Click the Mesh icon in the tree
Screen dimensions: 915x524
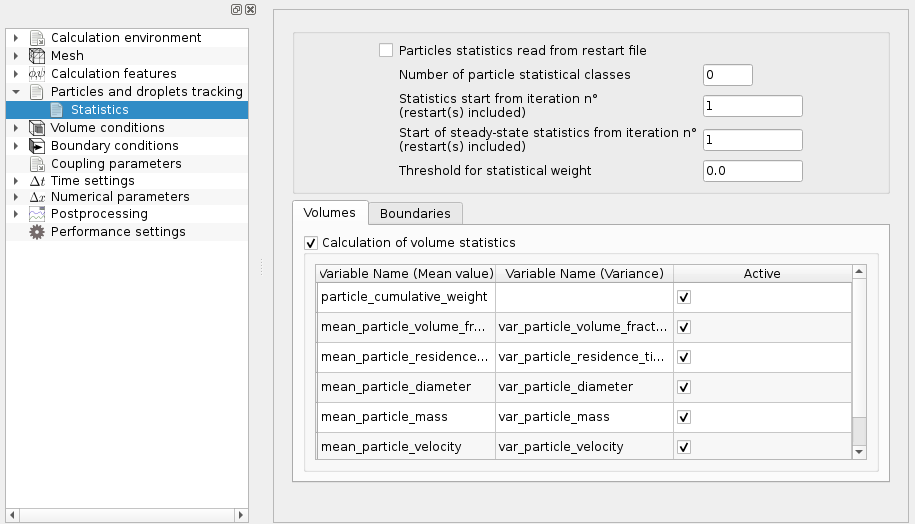coord(38,56)
